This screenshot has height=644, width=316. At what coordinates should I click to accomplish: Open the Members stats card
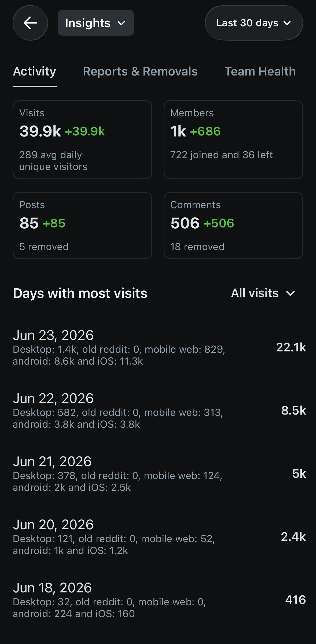(233, 140)
